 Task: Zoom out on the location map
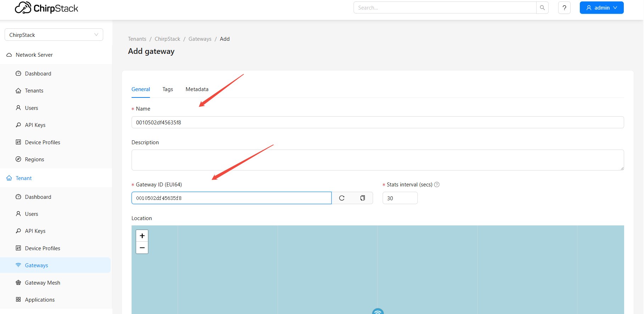click(142, 248)
